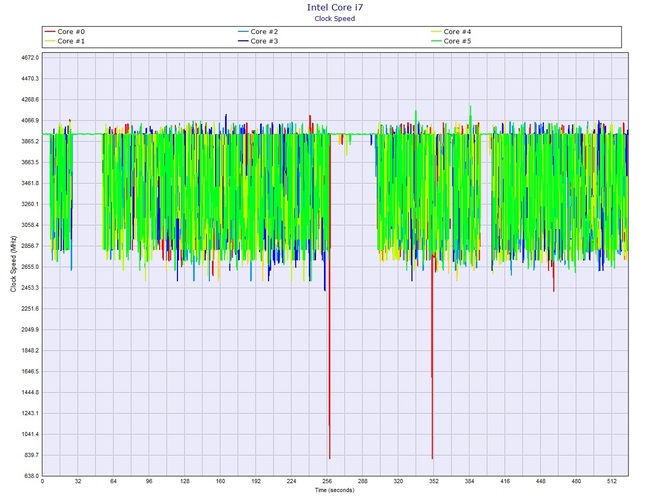Click the Time (seconds) axis label
This screenshot has width=670, height=502.
coord(335,490)
